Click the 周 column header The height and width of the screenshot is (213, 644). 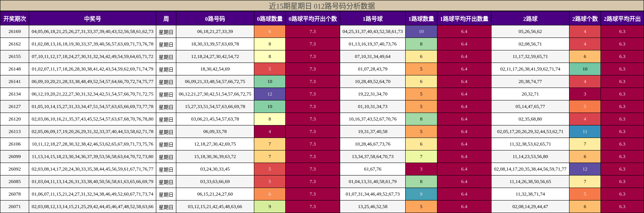[x=166, y=19]
